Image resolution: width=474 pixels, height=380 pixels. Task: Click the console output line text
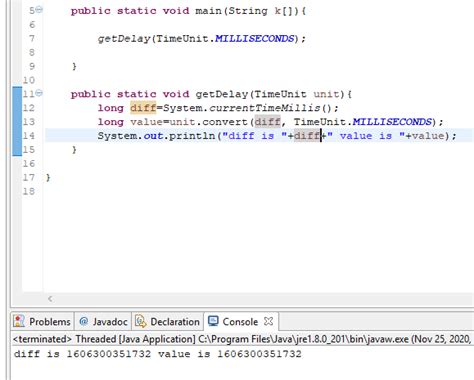158,354
